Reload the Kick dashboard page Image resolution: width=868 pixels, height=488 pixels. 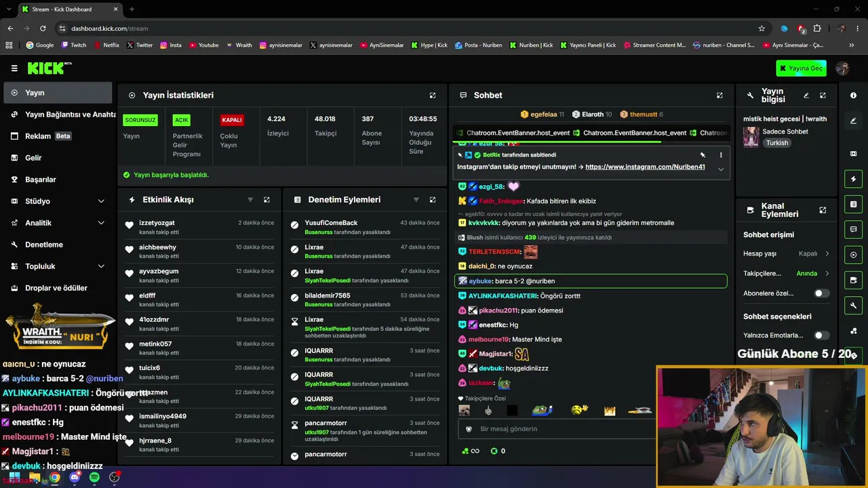(x=43, y=28)
